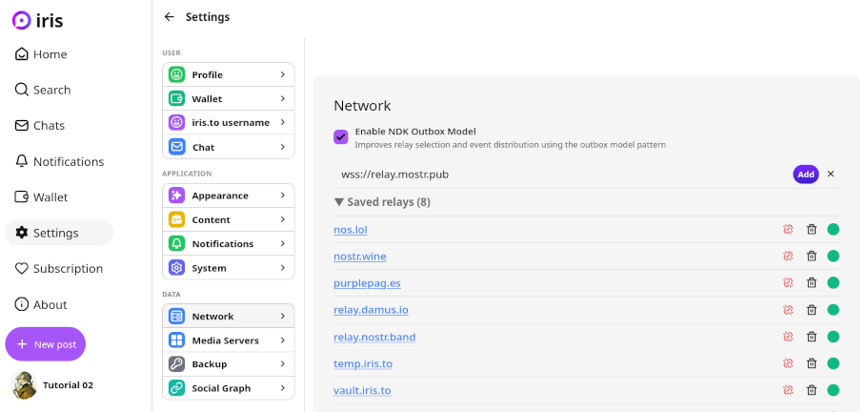Delete the temp.iris.to relay

pyautogui.click(x=812, y=363)
